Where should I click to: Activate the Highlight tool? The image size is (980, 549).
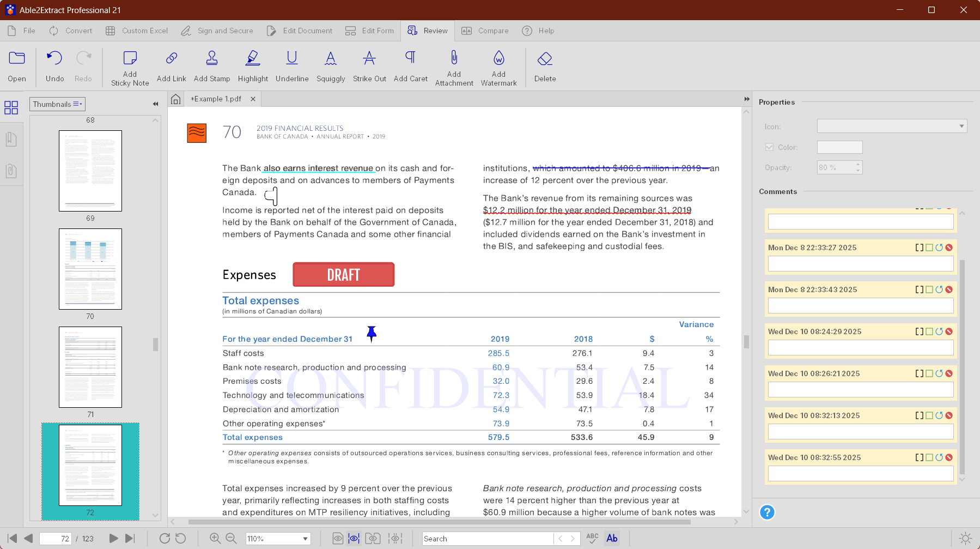253,66
